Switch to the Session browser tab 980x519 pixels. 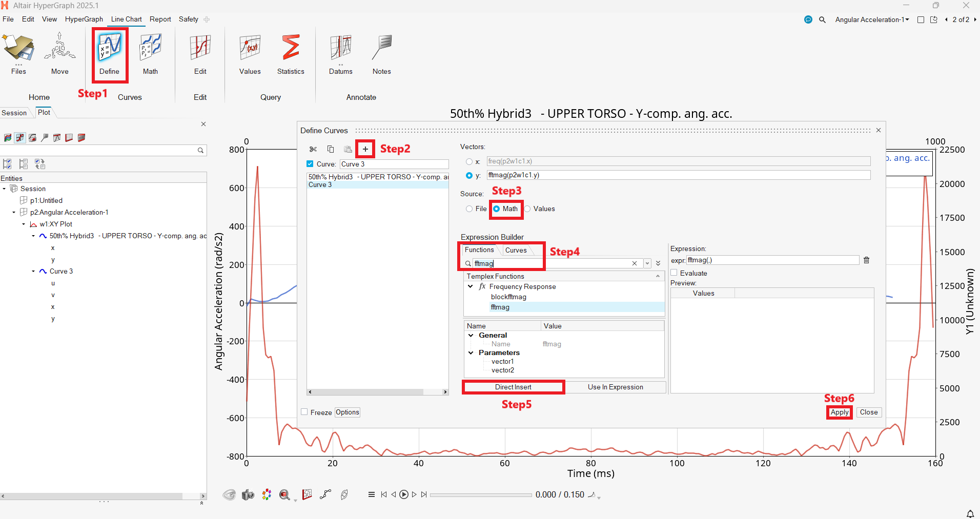(x=14, y=113)
